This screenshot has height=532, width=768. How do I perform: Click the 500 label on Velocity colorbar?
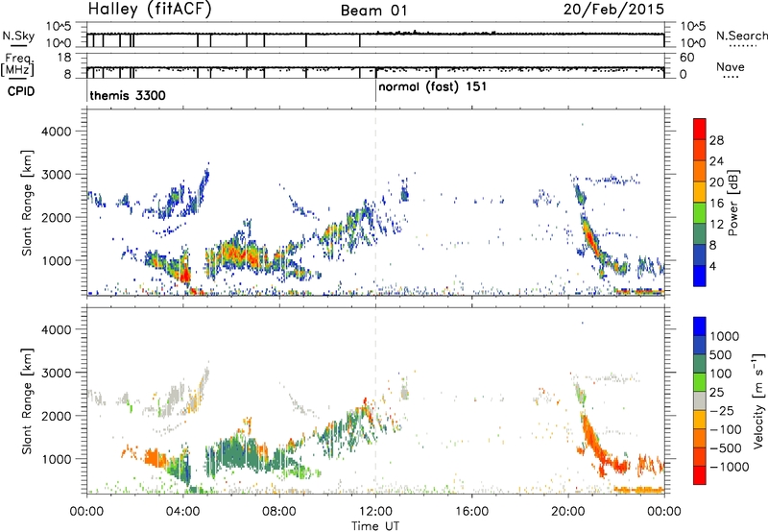[722, 354]
